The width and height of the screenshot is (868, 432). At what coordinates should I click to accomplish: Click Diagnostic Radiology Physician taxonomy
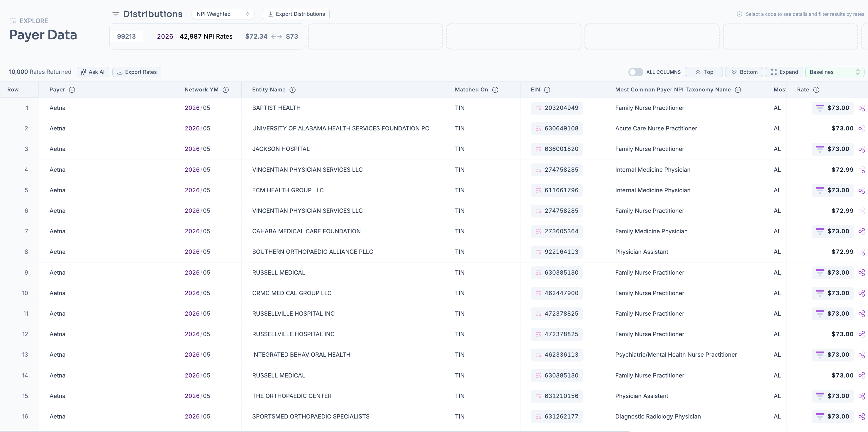click(658, 416)
